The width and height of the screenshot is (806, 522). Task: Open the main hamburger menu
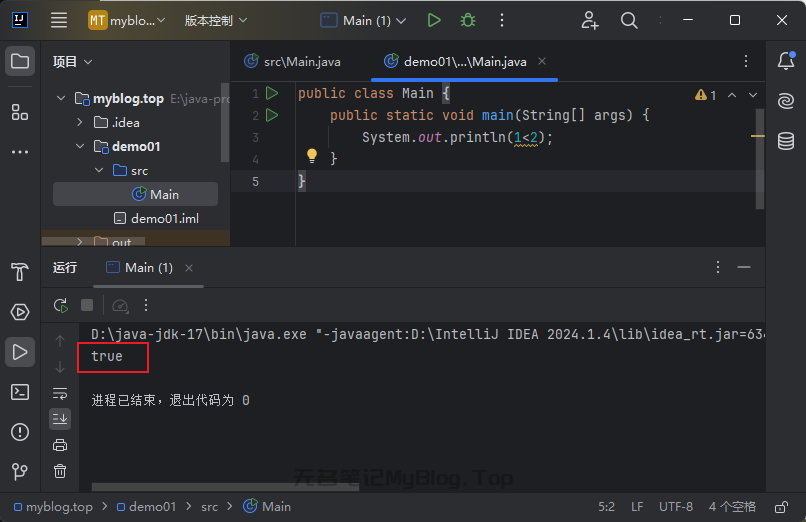pyautogui.click(x=59, y=21)
